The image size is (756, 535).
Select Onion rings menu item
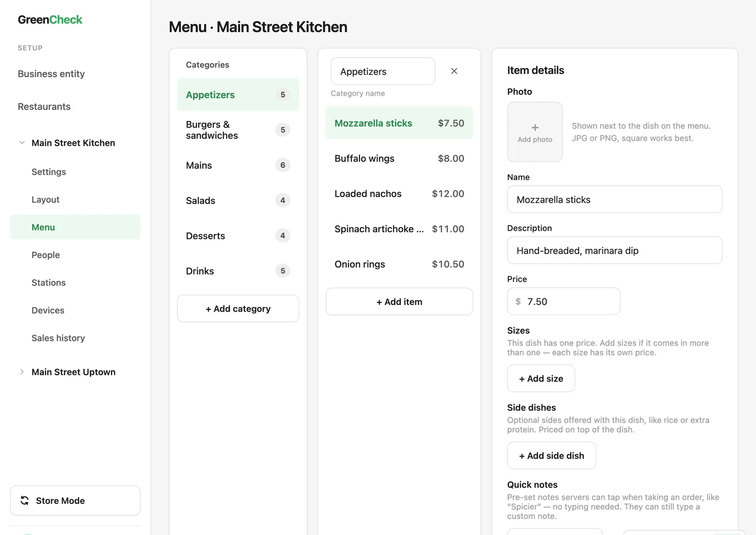coord(399,264)
